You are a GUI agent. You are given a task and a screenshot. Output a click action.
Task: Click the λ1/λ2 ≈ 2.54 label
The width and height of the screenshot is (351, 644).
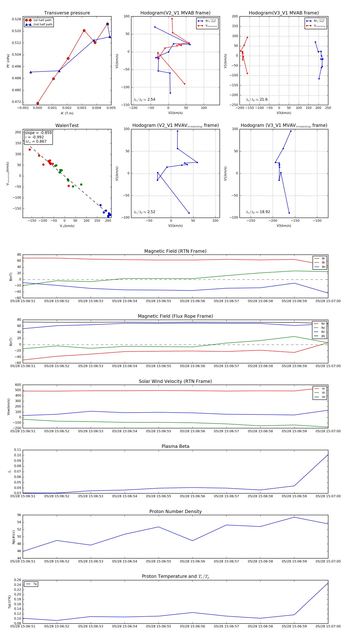144,100
